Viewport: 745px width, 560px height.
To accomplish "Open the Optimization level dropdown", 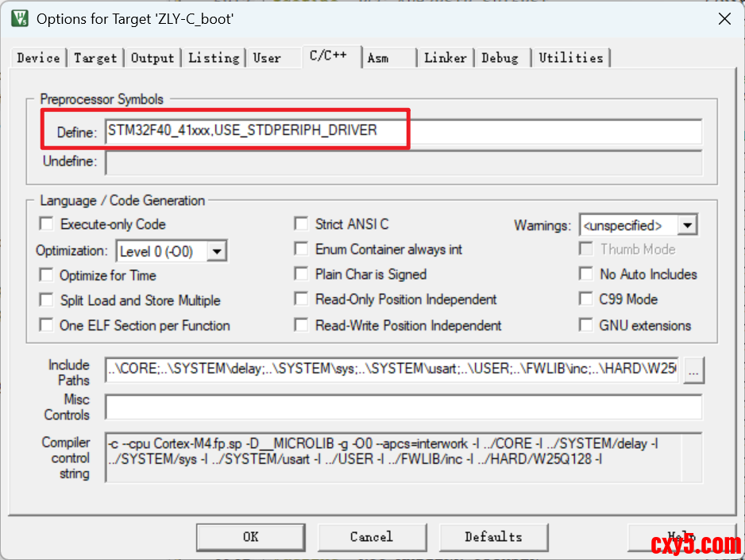I will (x=217, y=251).
